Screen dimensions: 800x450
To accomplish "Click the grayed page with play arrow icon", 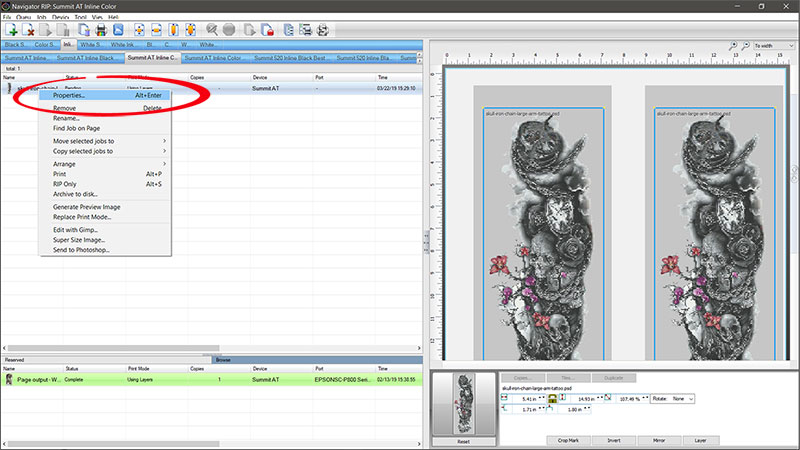I will pos(45,30).
